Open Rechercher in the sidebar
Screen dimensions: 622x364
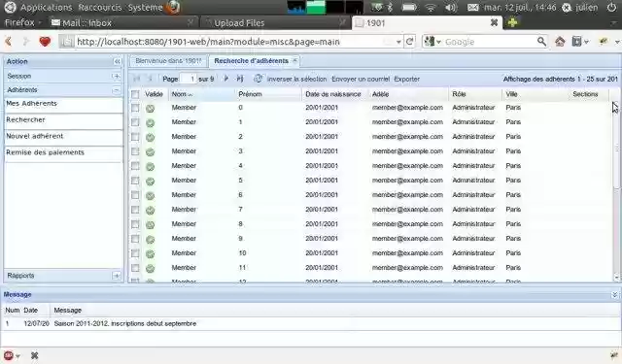[x=63, y=120]
